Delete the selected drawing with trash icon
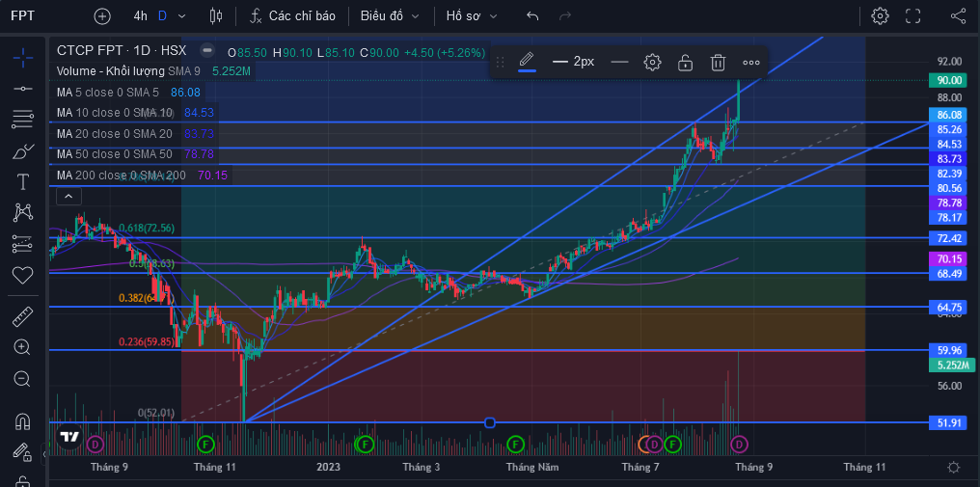980x487 pixels. 719,62
